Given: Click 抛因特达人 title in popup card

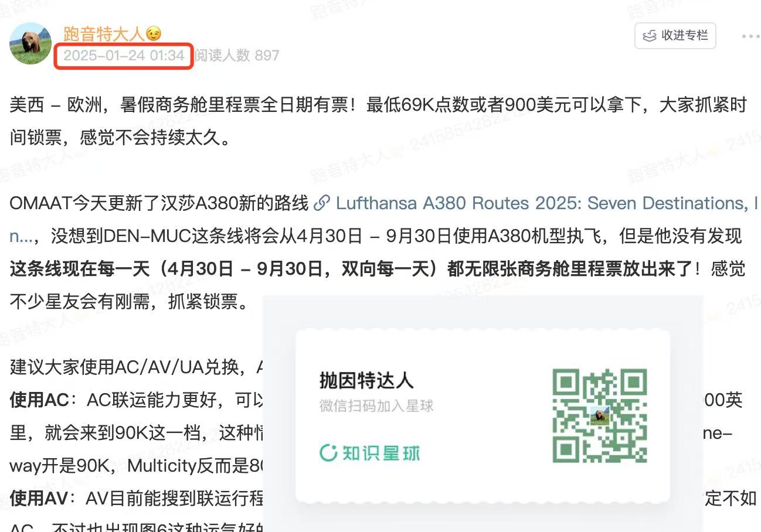Looking at the screenshot, I should (366, 380).
